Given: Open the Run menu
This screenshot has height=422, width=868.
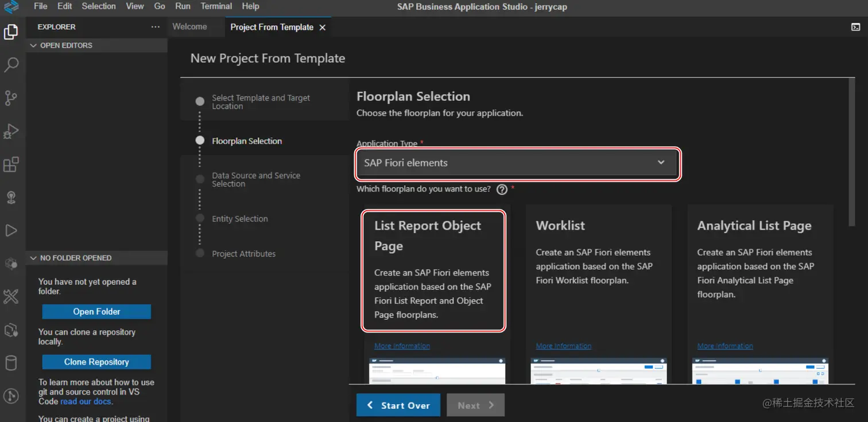Looking at the screenshot, I should pyautogui.click(x=183, y=6).
